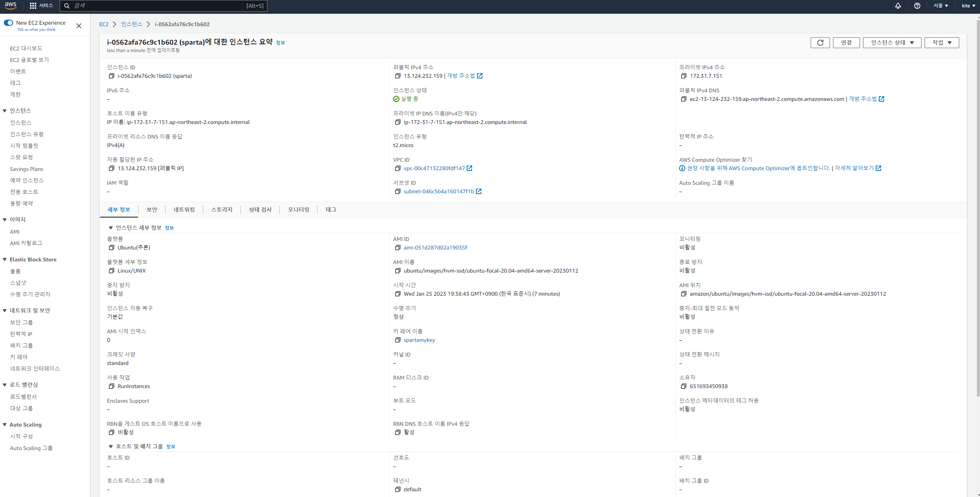
Task: Copy the Ubuntu platform value
Action: pos(112,248)
